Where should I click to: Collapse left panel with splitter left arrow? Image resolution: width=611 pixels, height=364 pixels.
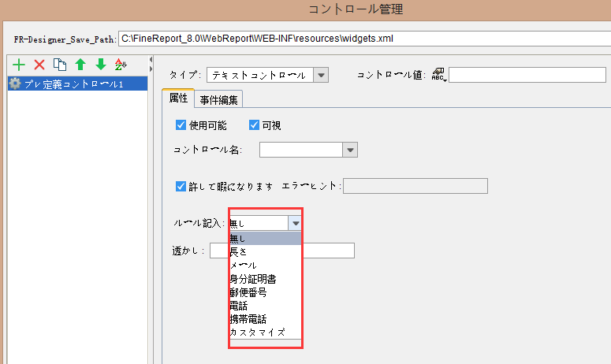click(151, 60)
